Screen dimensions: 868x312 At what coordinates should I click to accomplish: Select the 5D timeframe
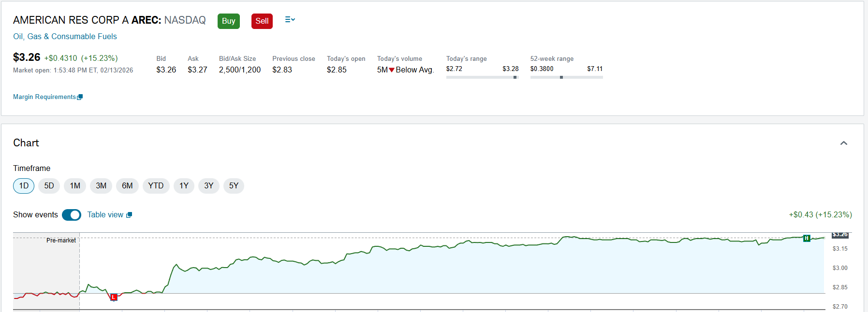click(49, 186)
